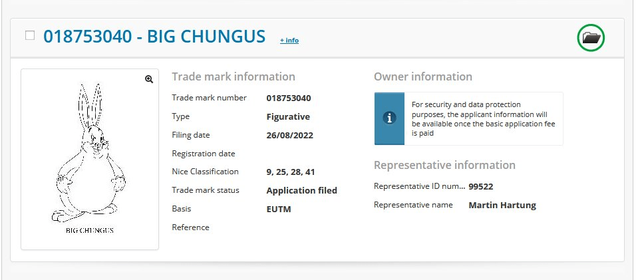Click the Big Chungus rabbit trademark image
644x280 pixels.
[90, 158]
